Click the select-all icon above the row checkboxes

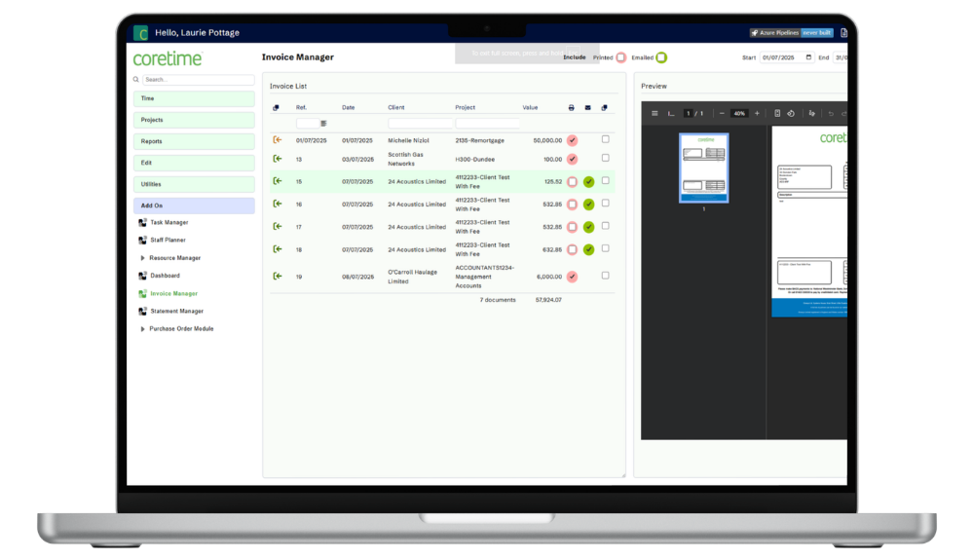(x=605, y=108)
